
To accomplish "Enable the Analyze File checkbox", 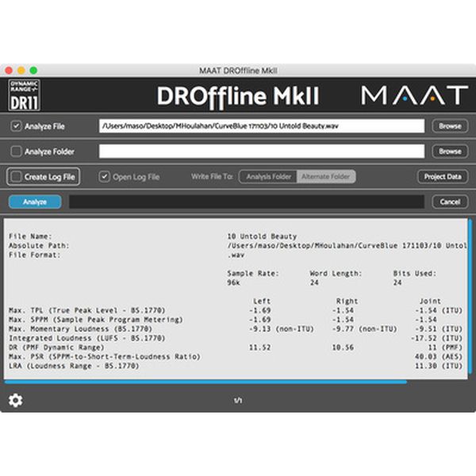I will tap(16, 126).
